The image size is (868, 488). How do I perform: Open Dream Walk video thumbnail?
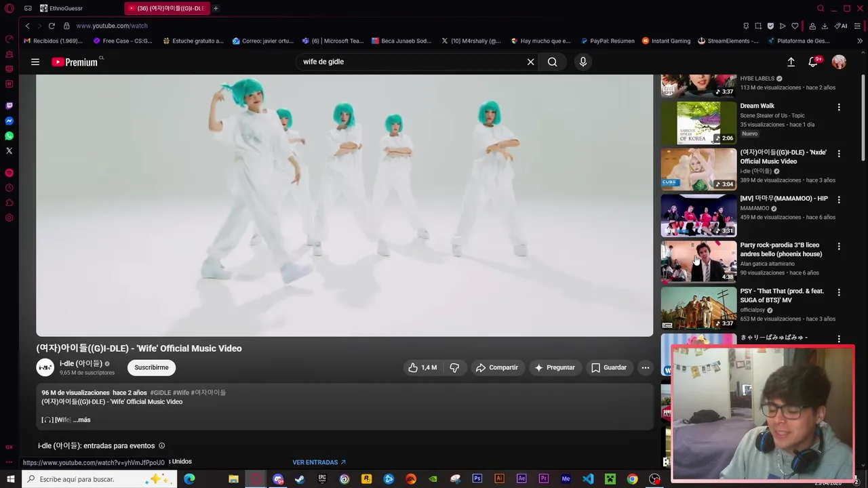(x=698, y=123)
